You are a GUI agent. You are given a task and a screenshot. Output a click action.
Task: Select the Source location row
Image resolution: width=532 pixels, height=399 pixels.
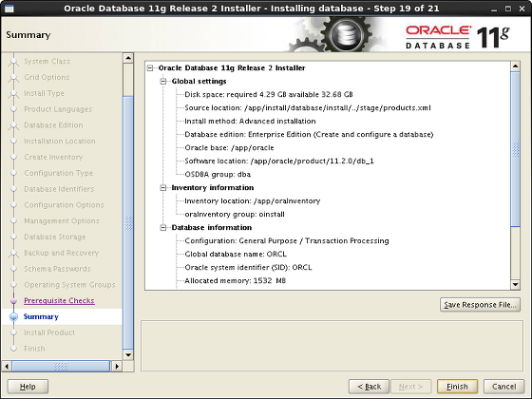pos(308,108)
